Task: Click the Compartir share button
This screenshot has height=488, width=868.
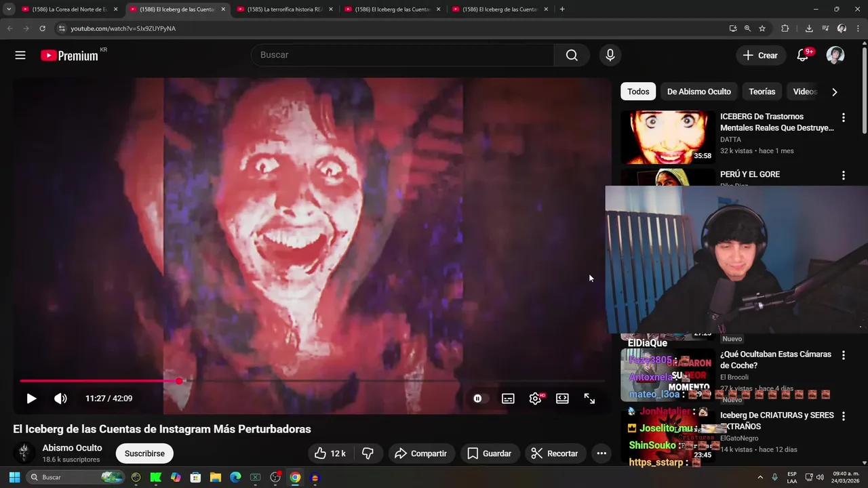Action: pos(420,453)
